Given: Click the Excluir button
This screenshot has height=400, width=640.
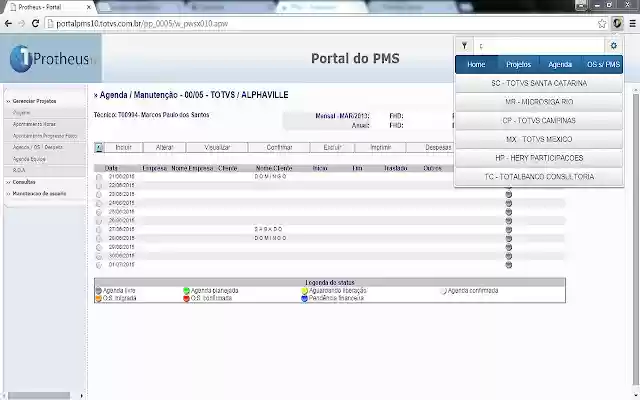Looking at the screenshot, I should click(332, 147).
